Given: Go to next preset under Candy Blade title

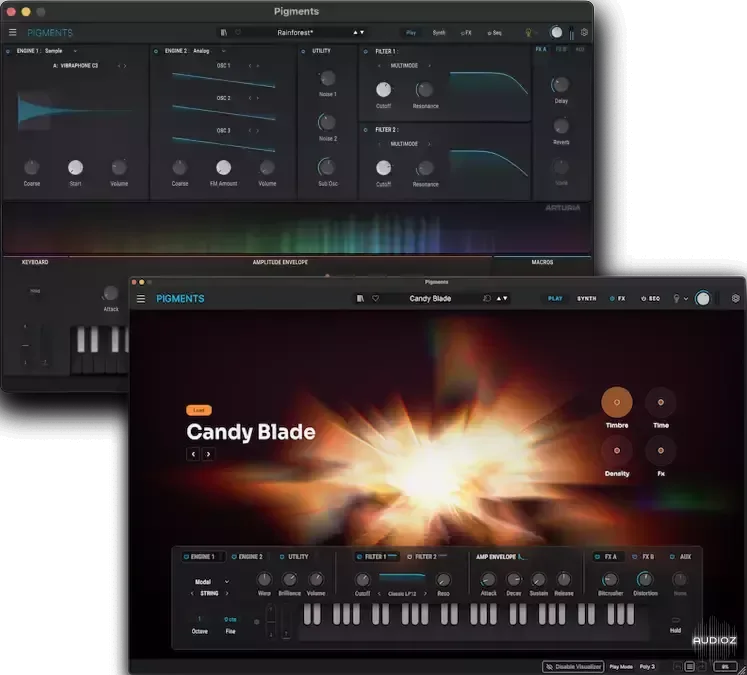Looking at the screenshot, I should tap(208, 454).
